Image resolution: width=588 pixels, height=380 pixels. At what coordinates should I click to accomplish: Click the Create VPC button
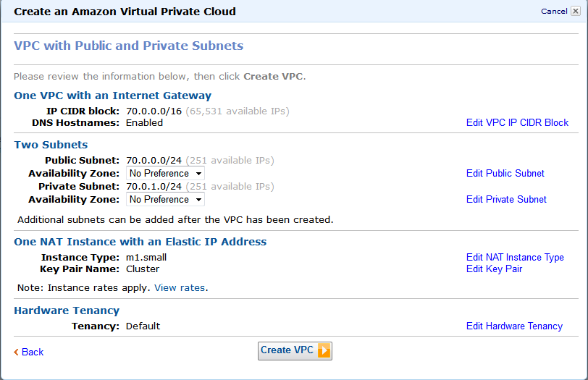(x=295, y=351)
